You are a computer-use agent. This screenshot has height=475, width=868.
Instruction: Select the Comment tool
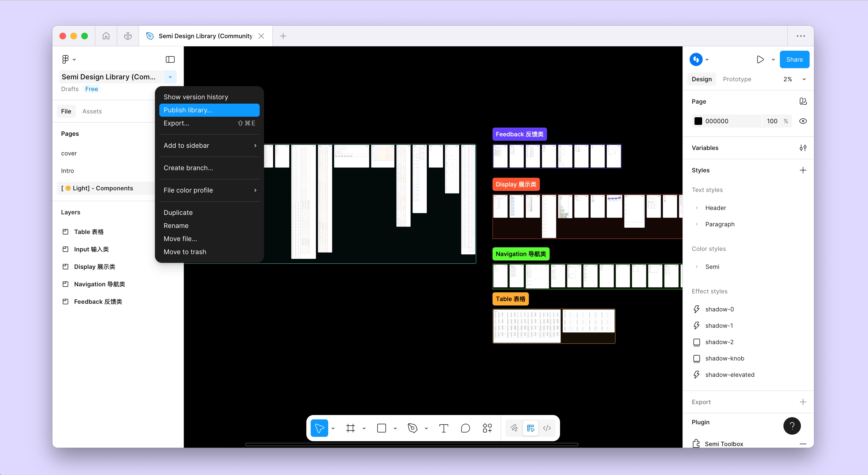[x=465, y=428]
